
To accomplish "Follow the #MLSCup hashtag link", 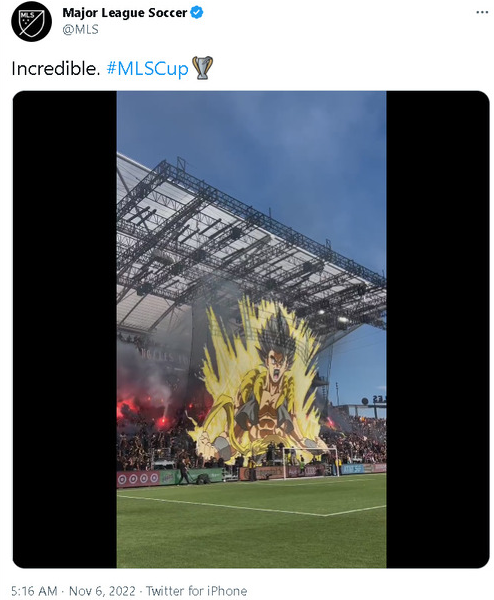I will coord(148,69).
